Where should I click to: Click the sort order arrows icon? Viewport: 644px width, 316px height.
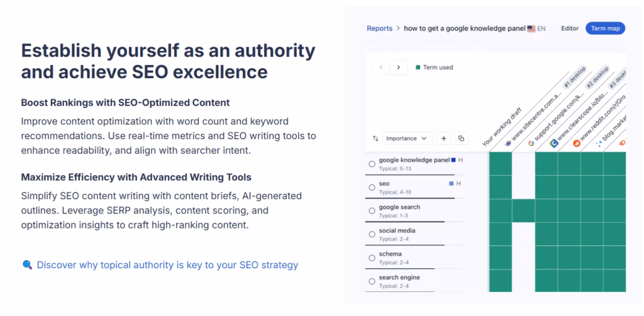click(x=375, y=138)
